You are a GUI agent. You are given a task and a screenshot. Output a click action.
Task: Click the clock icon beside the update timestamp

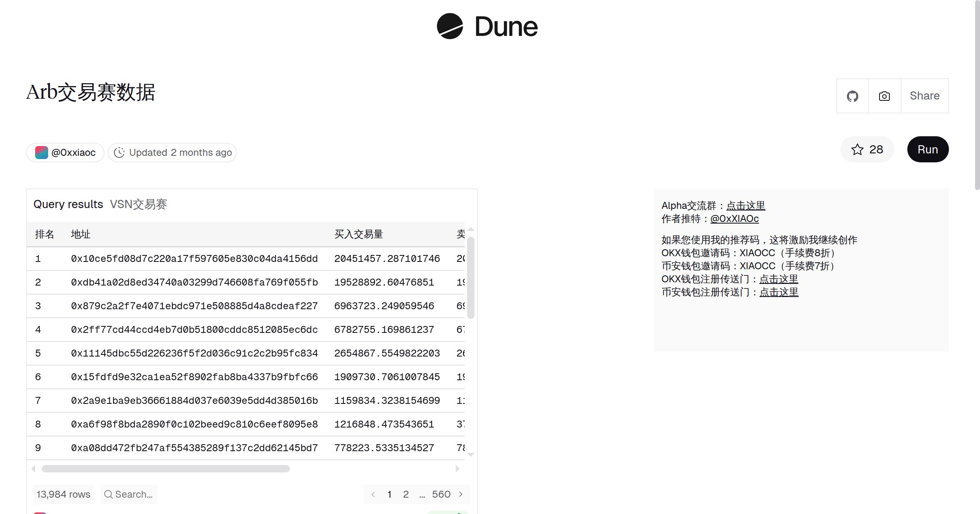[119, 152]
